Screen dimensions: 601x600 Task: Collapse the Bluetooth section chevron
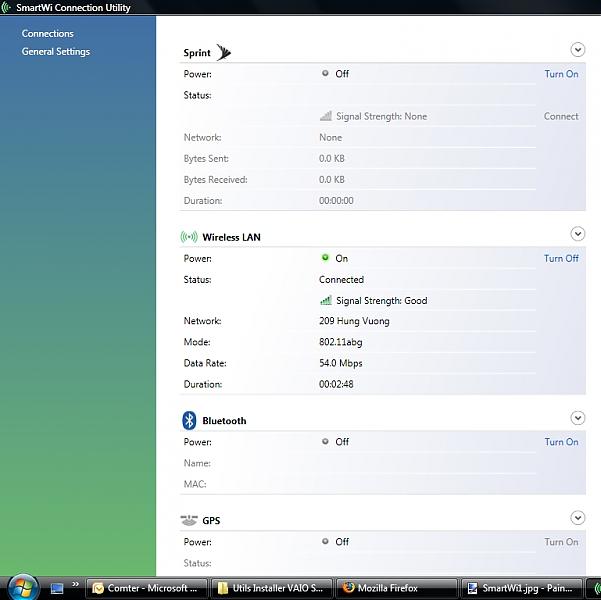tap(577, 418)
